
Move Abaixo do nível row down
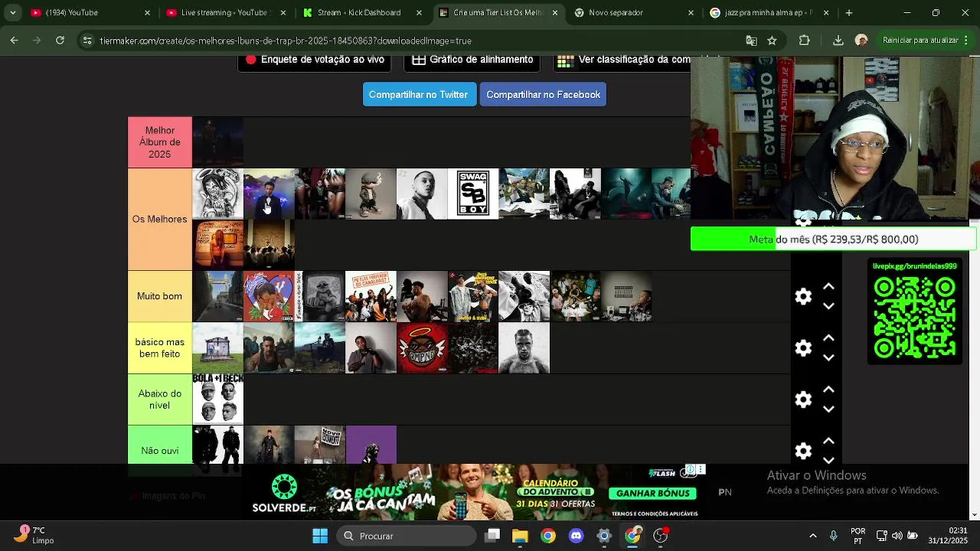[x=828, y=409]
